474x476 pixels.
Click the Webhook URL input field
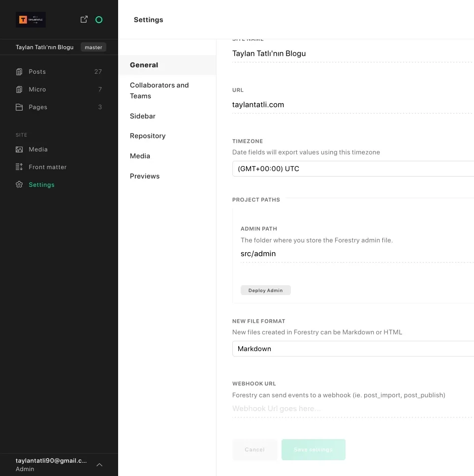tap(351, 409)
